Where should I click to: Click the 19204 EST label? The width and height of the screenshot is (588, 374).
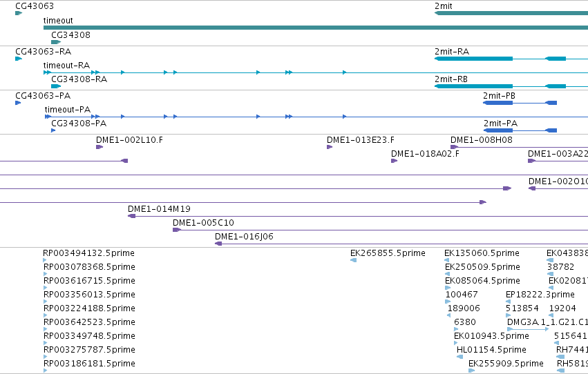coord(562,308)
